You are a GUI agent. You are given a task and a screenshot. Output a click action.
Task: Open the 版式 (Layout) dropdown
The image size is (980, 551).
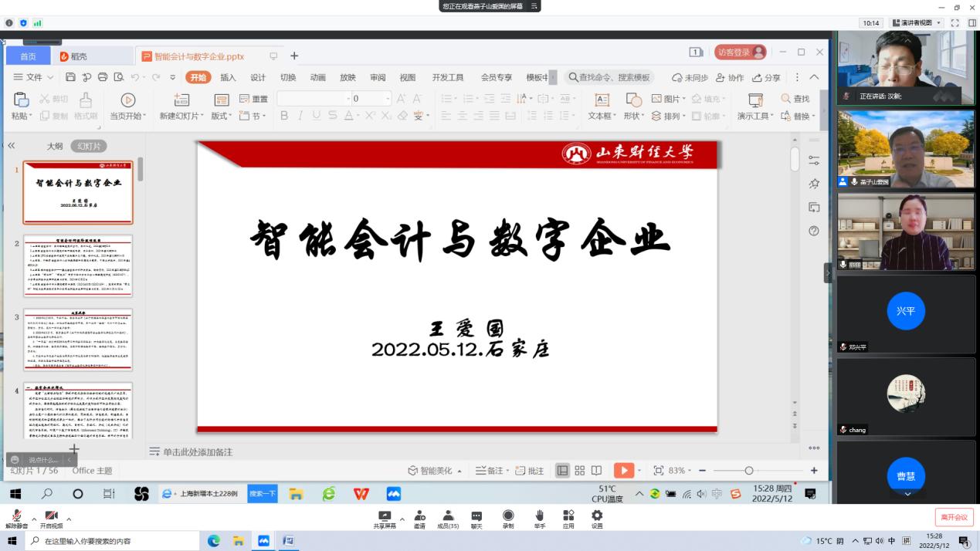[220, 114]
